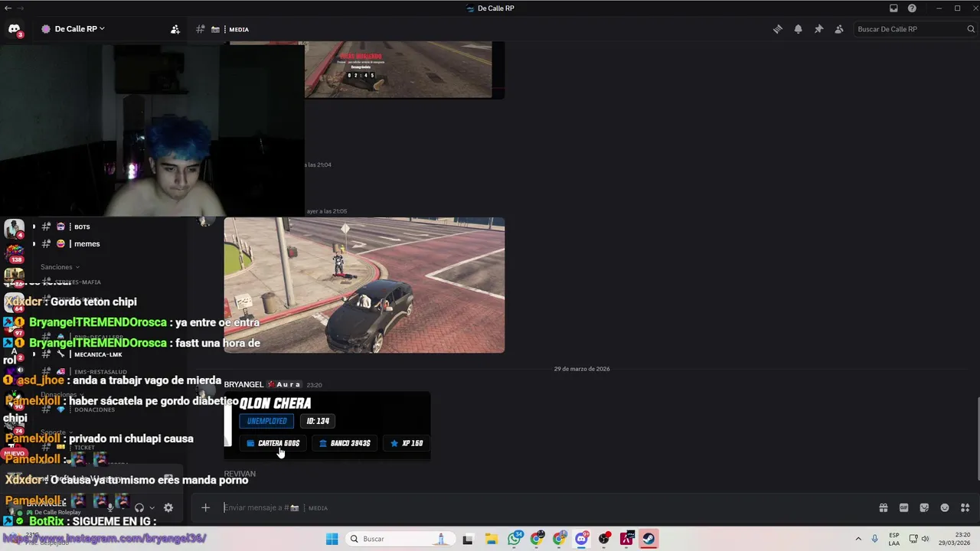Open notification settings bell icon
The height and width of the screenshot is (551, 980).
click(x=798, y=29)
